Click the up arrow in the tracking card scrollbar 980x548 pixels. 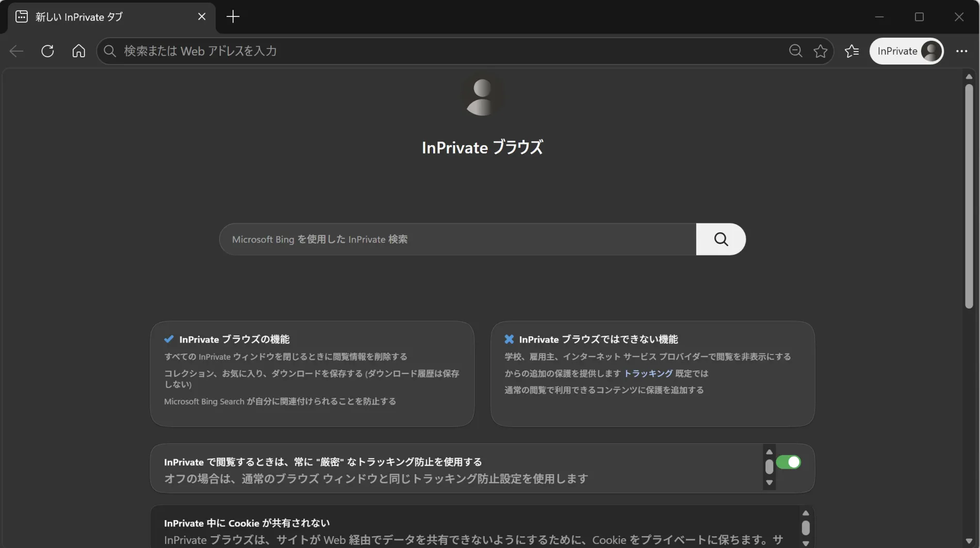(x=769, y=452)
